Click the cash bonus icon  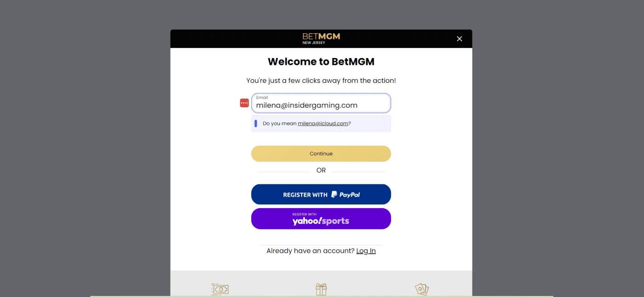(x=220, y=290)
